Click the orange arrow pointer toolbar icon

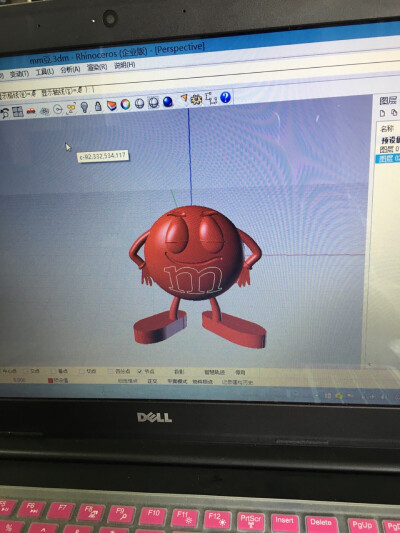184,99
